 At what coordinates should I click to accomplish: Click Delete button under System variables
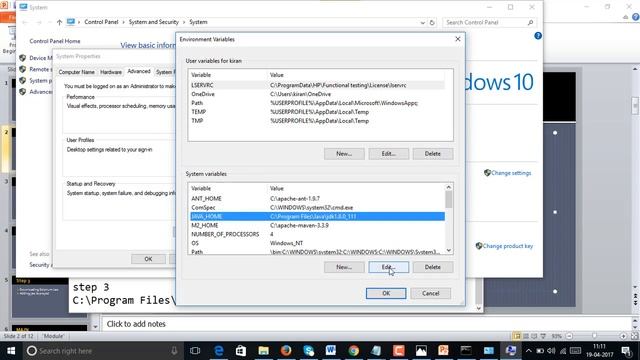point(433,267)
